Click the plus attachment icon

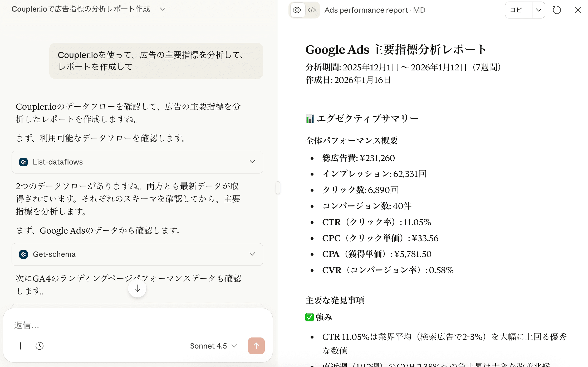point(21,346)
